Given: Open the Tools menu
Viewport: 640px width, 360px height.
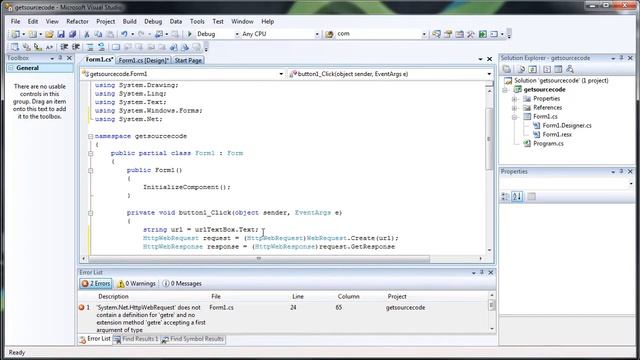Looking at the screenshot, I should tap(197, 21).
